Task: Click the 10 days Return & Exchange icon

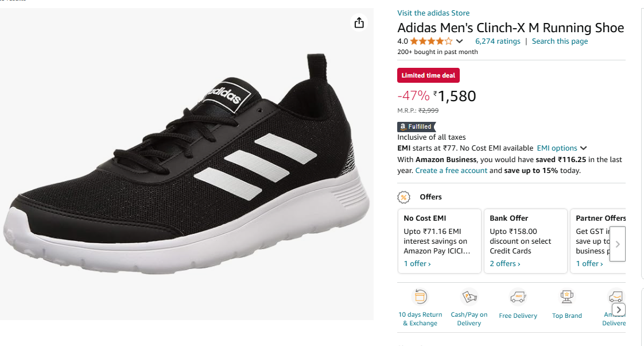Action: [420, 297]
